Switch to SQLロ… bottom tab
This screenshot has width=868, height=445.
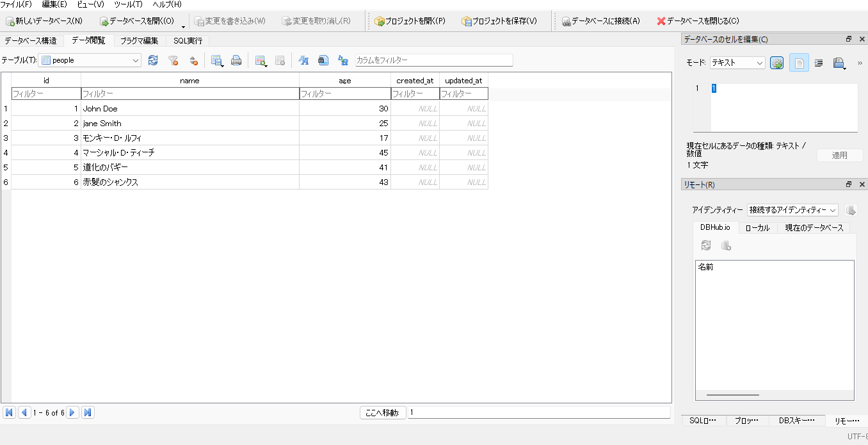point(703,421)
